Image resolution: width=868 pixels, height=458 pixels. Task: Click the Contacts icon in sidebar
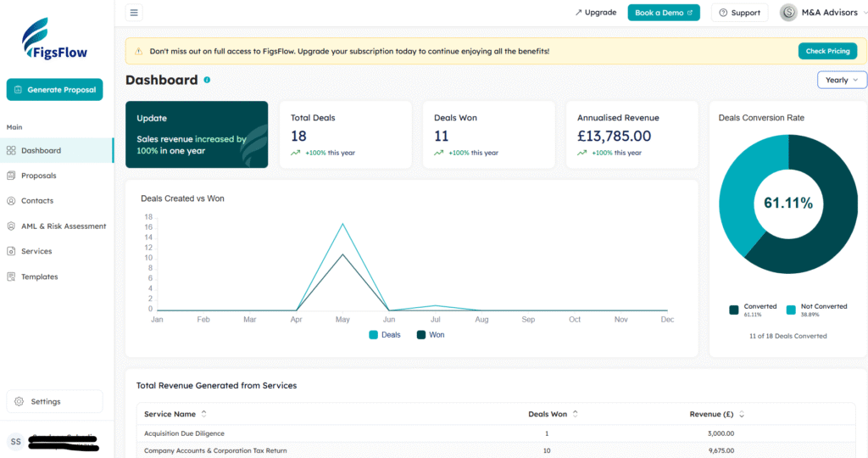pyautogui.click(x=11, y=201)
